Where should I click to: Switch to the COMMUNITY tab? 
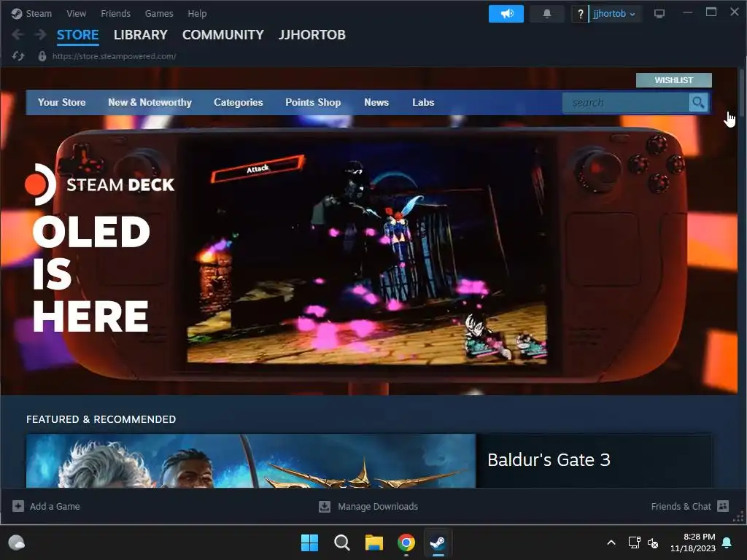coord(223,35)
